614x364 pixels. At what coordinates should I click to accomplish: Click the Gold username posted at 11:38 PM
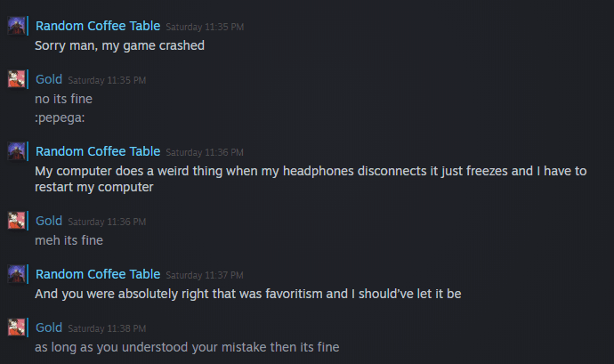pos(49,328)
